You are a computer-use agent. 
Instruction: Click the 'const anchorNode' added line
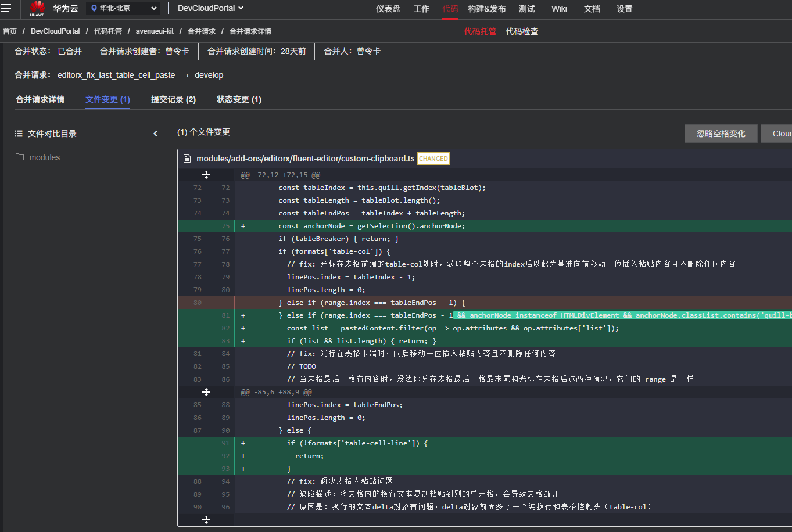372,226
